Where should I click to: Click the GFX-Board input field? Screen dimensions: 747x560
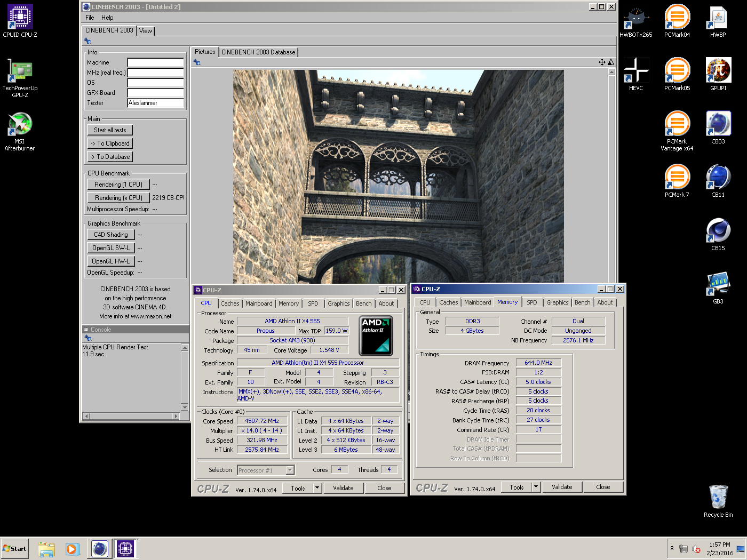point(155,93)
